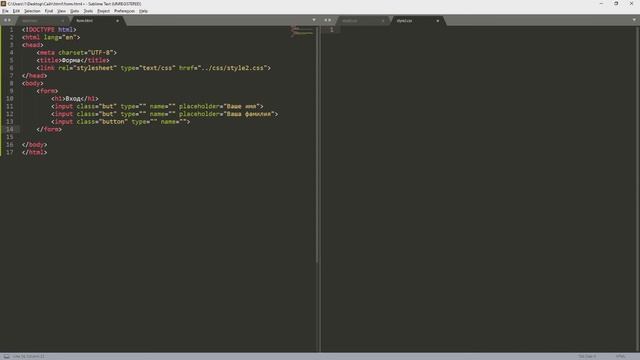The width and height of the screenshot is (640, 360).
Task: Click the h1 Вход line
Action: [75, 98]
